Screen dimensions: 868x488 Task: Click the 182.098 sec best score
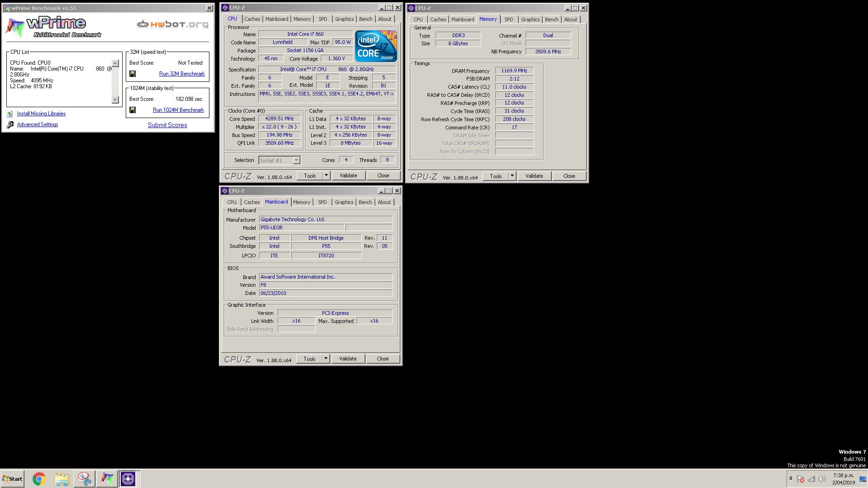189,99
